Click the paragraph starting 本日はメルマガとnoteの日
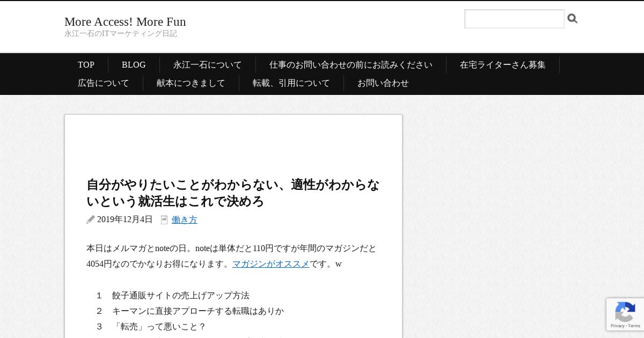644x338 pixels. 231,256
